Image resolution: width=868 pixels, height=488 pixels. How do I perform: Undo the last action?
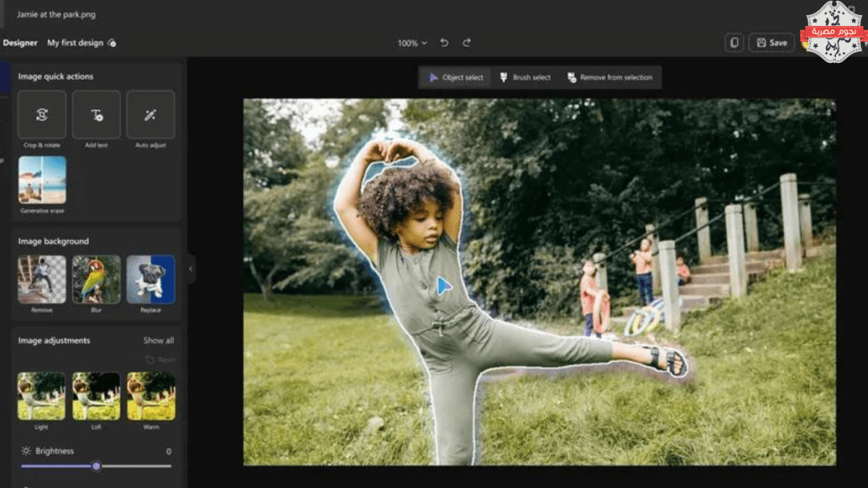coord(444,43)
